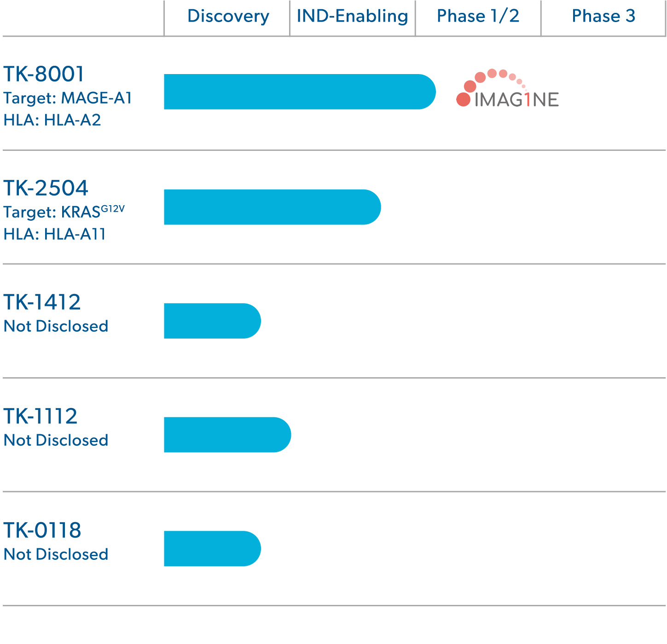Click the TK-1412 progress bar
Screen dimensions: 667x644
tap(212, 321)
